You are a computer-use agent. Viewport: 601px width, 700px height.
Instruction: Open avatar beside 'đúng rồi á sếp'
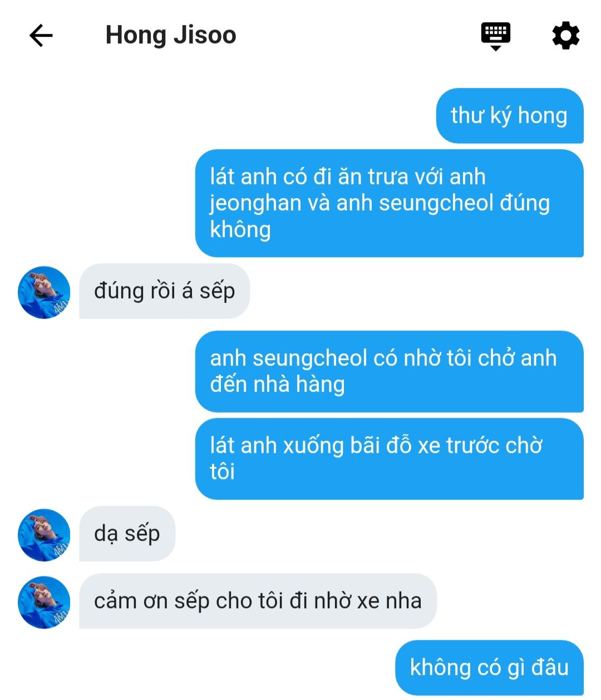click(45, 292)
